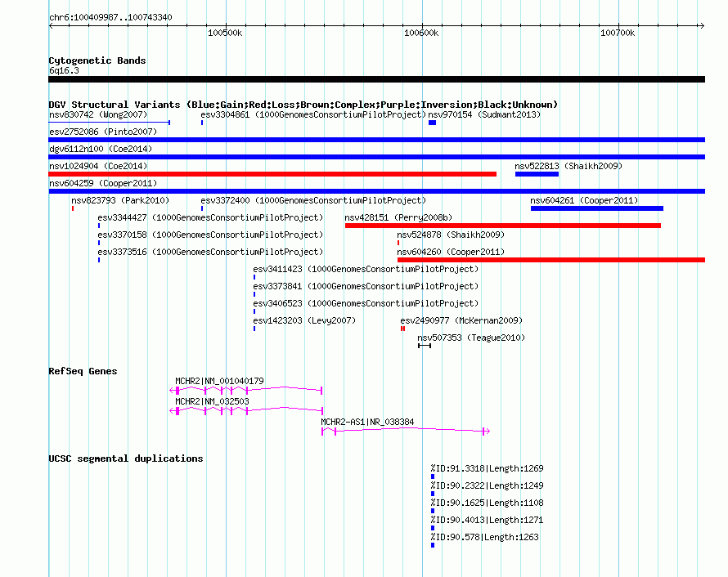Image resolution: width=728 pixels, height=577 pixels.
Task: Open duplication %ID:90.2322|Length:1249
Action: (x=487, y=485)
